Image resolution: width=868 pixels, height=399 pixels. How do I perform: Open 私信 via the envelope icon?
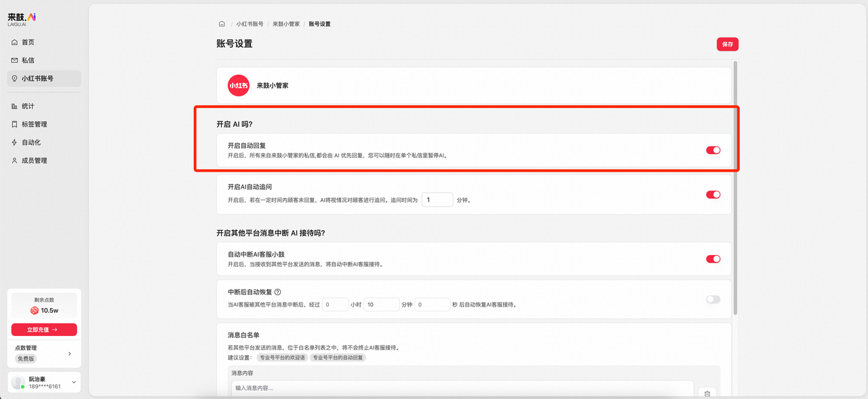point(15,60)
